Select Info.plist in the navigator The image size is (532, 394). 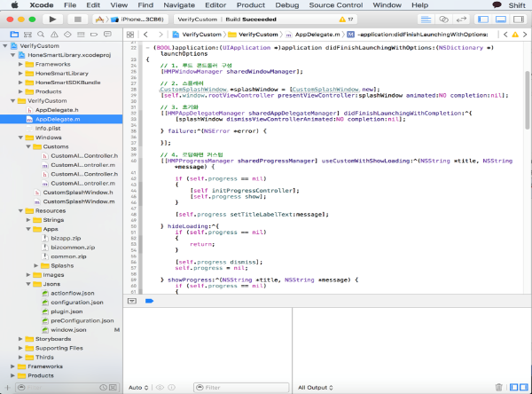pyautogui.click(x=48, y=129)
